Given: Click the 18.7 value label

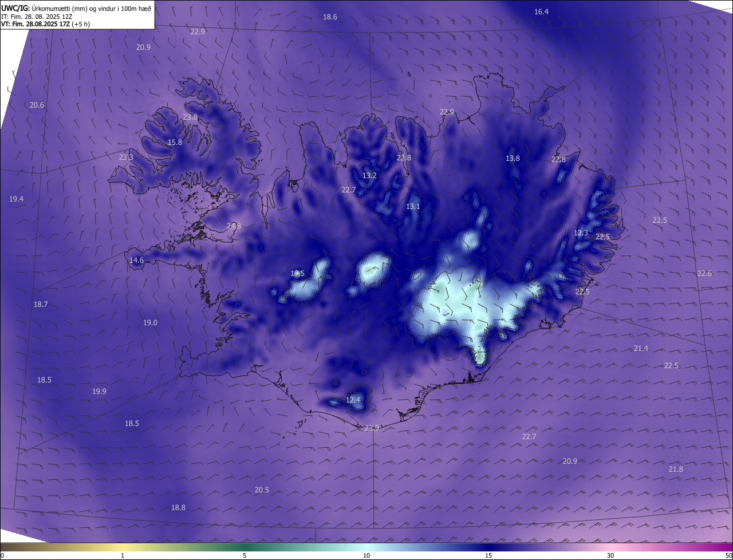Looking at the screenshot, I should pos(41,305).
